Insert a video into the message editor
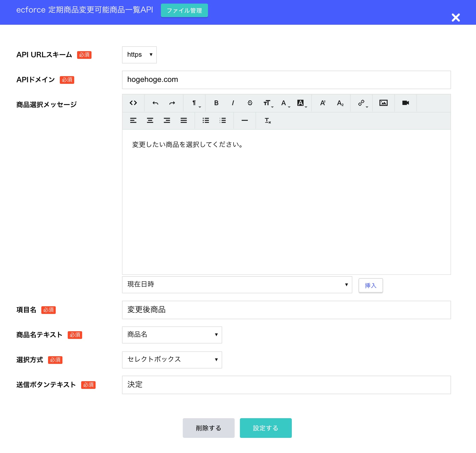 [405, 103]
